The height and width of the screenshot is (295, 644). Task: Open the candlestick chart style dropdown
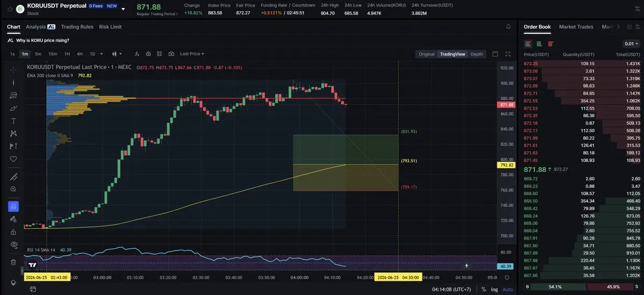tap(117, 54)
